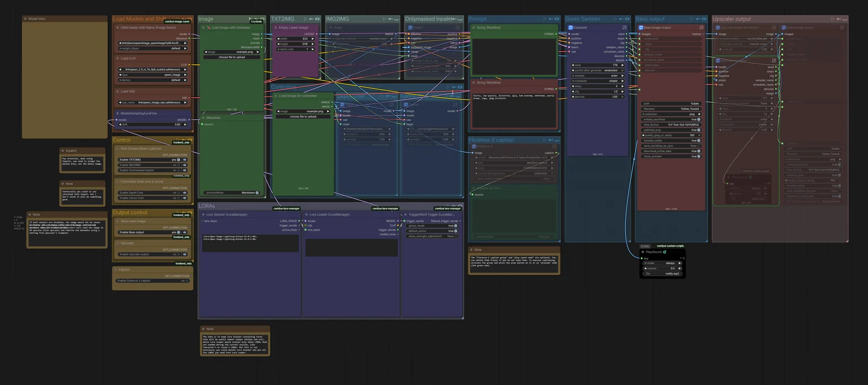Click the bypass icon on the Qwen Sampler group
The height and width of the screenshot is (385, 868).
tap(620, 19)
